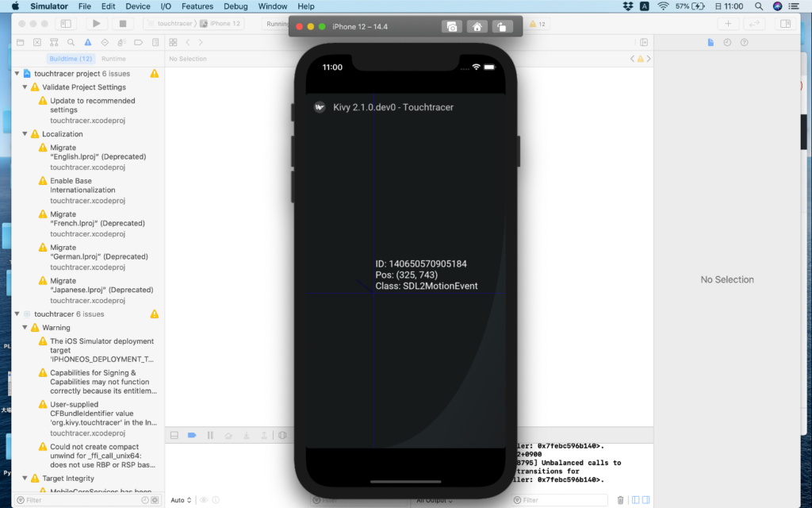Click the Xcode Stop button
The image size is (812, 508).
(x=121, y=24)
